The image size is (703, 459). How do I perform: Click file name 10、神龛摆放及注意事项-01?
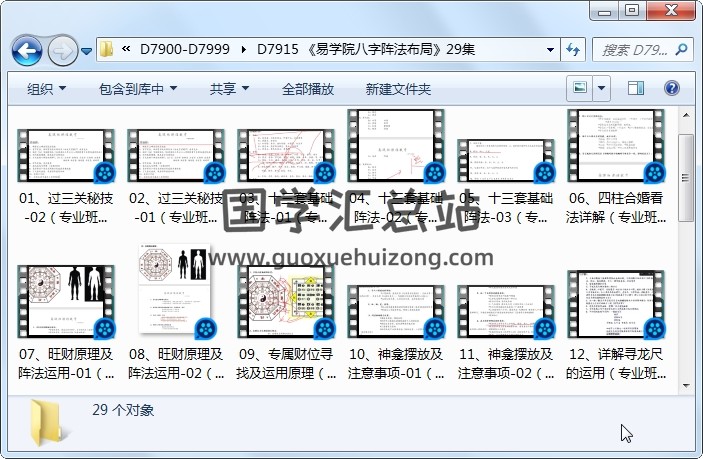(x=396, y=364)
